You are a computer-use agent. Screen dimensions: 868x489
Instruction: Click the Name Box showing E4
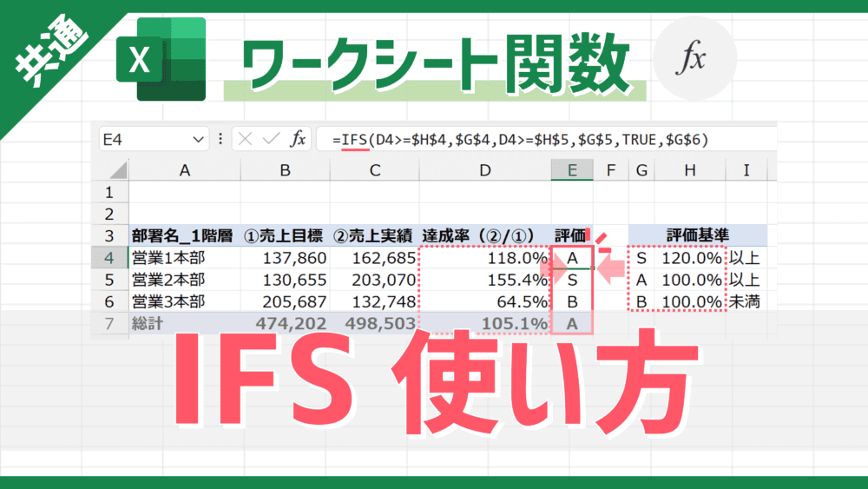[x=154, y=139]
